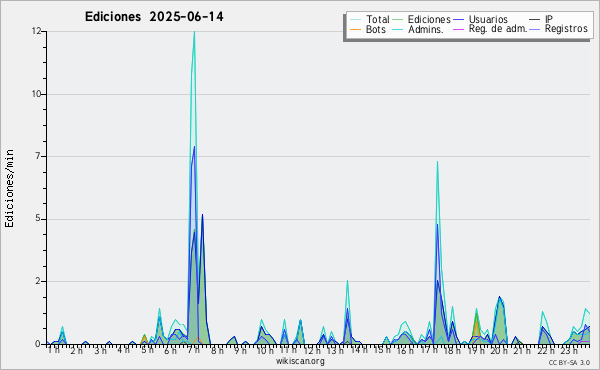This screenshot has width=600, height=370.
Task: Click the Registros legend label
Action: pyautogui.click(x=566, y=29)
